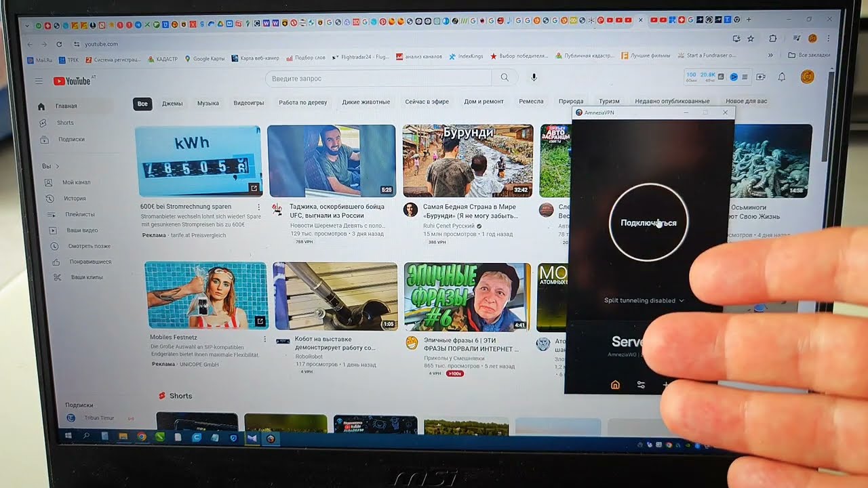
Task: Open options menu for the 600€ Stromrechnung ad
Action: pyautogui.click(x=259, y=207)
